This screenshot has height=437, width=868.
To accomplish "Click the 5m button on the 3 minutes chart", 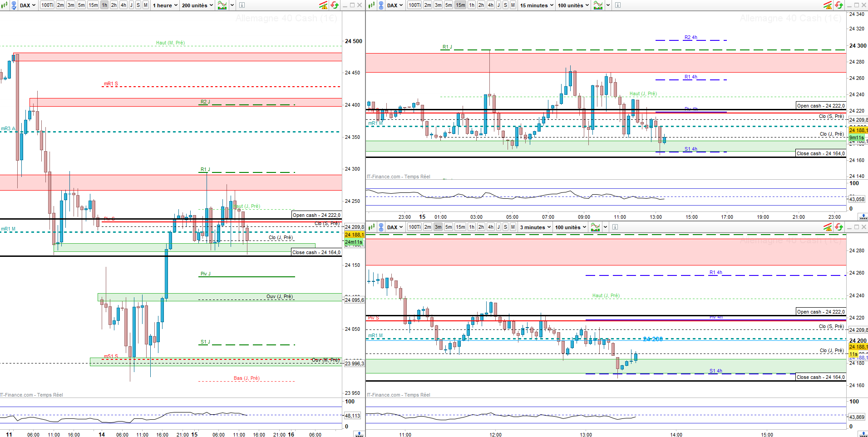I will click(449, 227).
